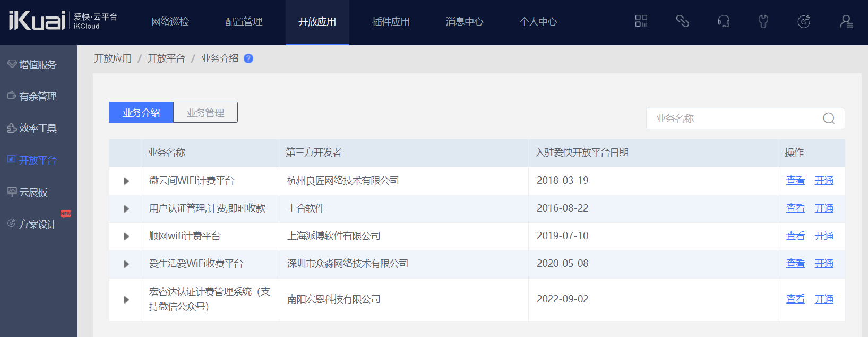Expand the 宏睿达认证计费管理系统 row
Image resolution: width=868 pixels, height=337 pixels.
pyautogui.click(x=126, y=300)
